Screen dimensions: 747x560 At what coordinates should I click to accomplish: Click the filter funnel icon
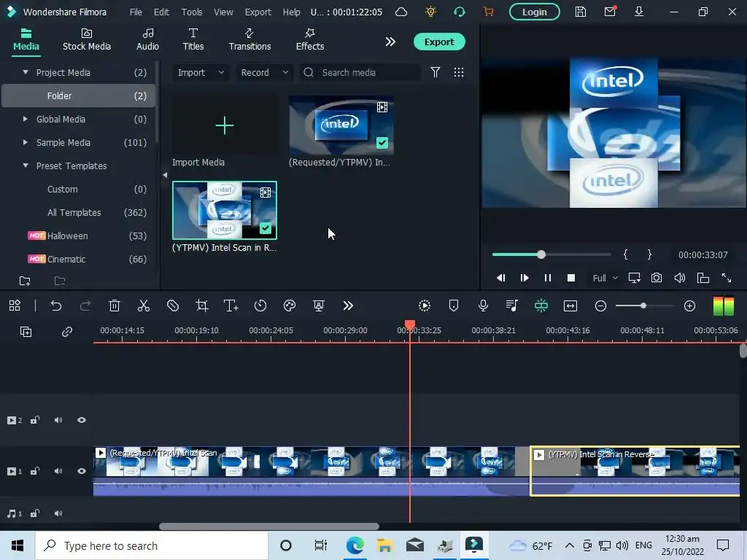[436, 72]
